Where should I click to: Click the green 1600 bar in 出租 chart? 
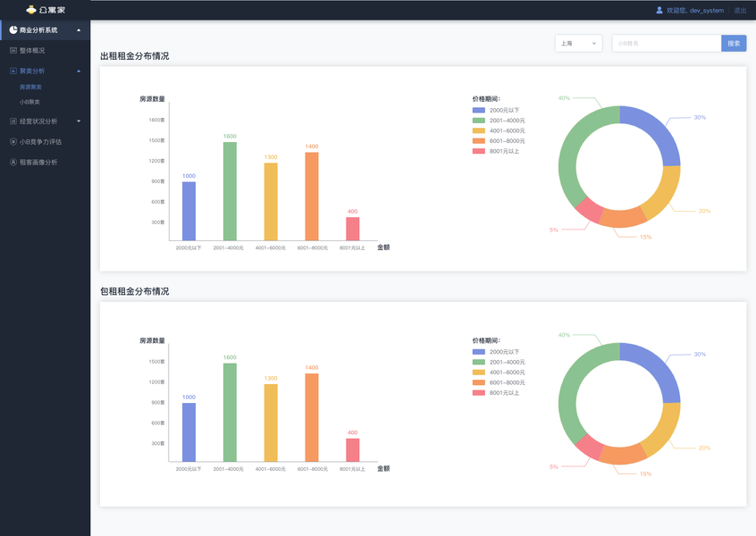click(230, 191)
